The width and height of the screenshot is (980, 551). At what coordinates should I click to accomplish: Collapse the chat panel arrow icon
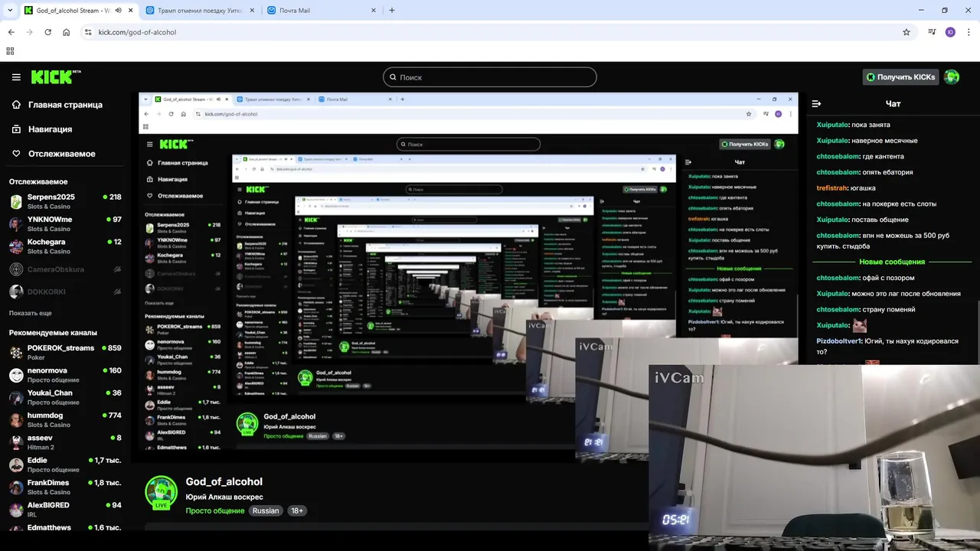click(x=816, y=103)
